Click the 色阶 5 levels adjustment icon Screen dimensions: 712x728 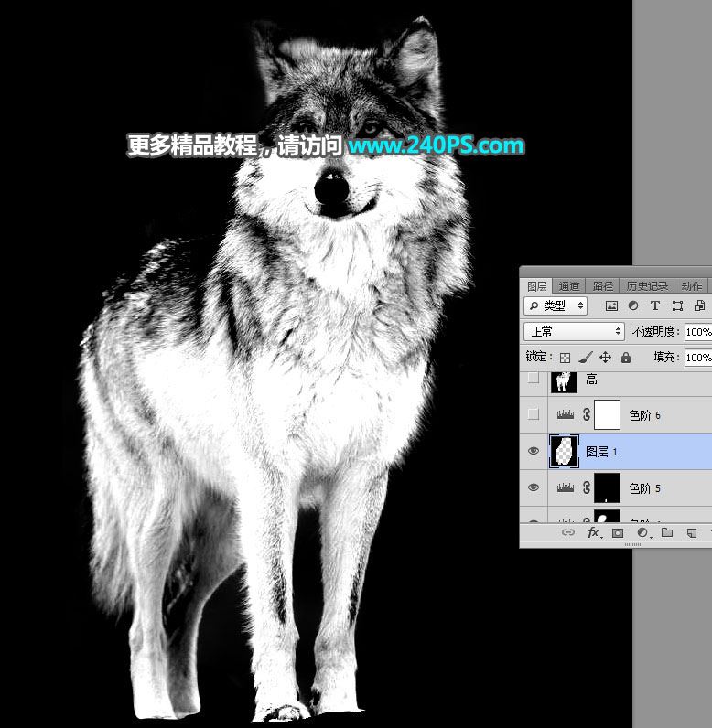(x=566, y=487)
